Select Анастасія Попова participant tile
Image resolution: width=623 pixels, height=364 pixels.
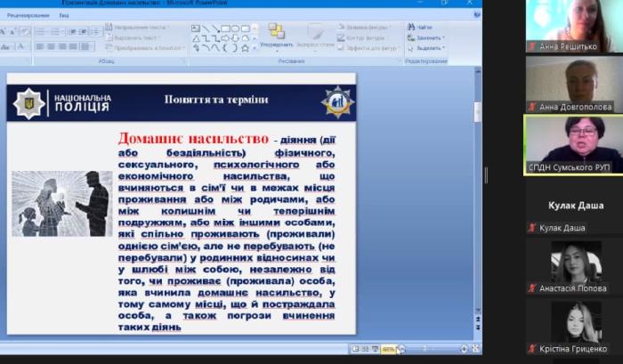pos(574,267)
